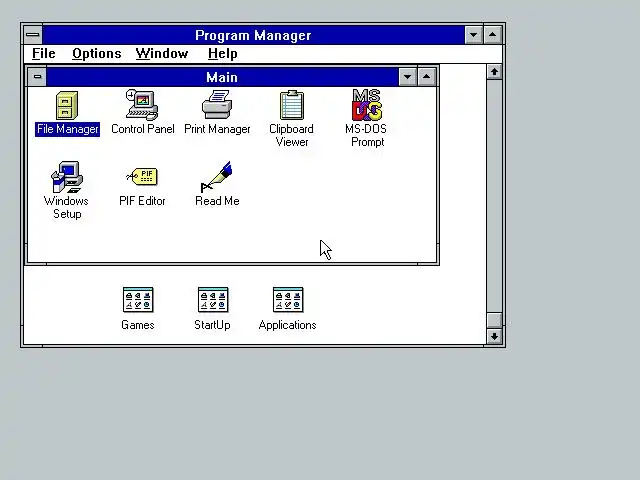Open the Options menu
Image resolution: width=640 pixels, height=480 pixels.
click(x=97, y=53)
